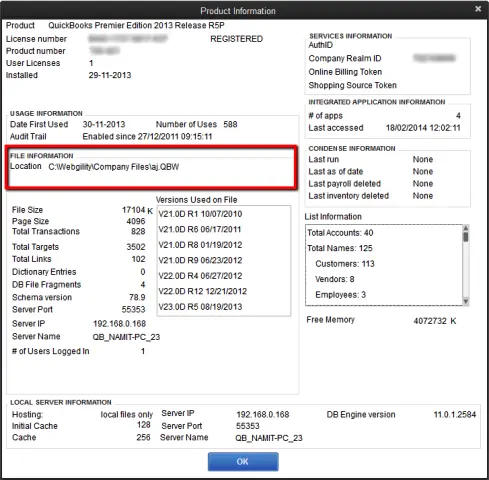The image size is (489, 480).
Task: Click Initial Cache value 128
Action: click(x=144, y=425)
